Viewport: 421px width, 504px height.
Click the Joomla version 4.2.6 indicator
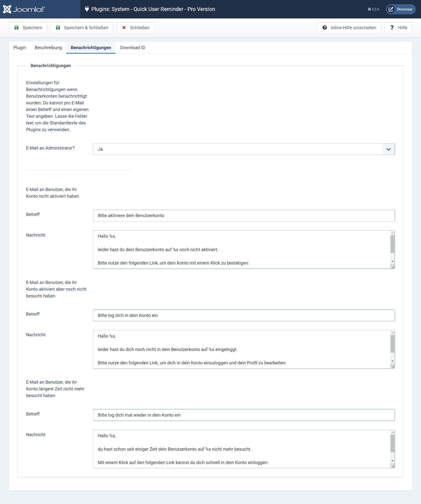[373, 9]
